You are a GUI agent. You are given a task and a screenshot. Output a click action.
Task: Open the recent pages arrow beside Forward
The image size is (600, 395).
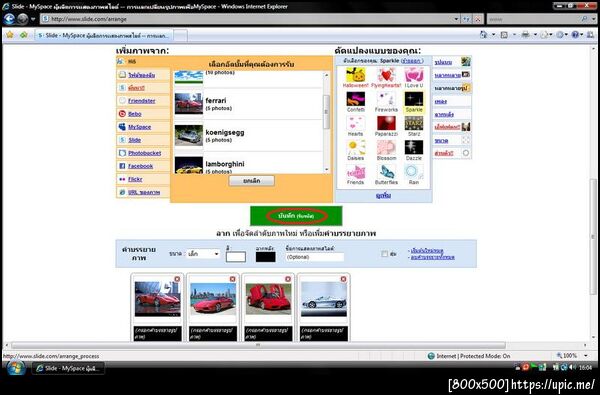point(33,19)
